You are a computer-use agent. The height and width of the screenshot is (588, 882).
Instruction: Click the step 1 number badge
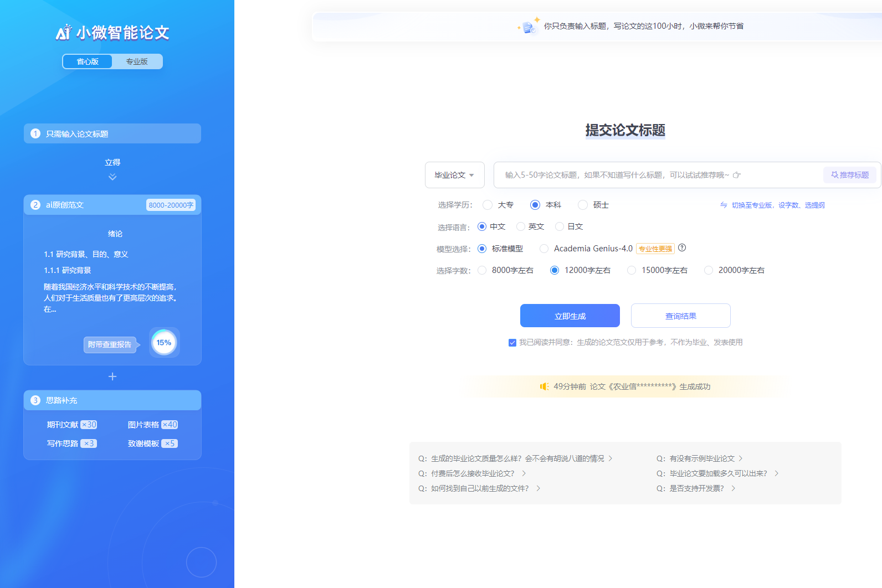click(x=35, y=133)
